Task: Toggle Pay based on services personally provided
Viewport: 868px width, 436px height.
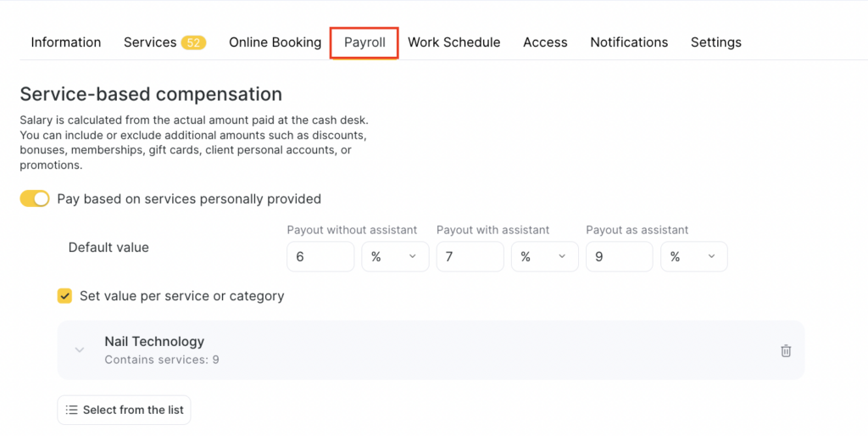Action: click(x=35, y=198)
